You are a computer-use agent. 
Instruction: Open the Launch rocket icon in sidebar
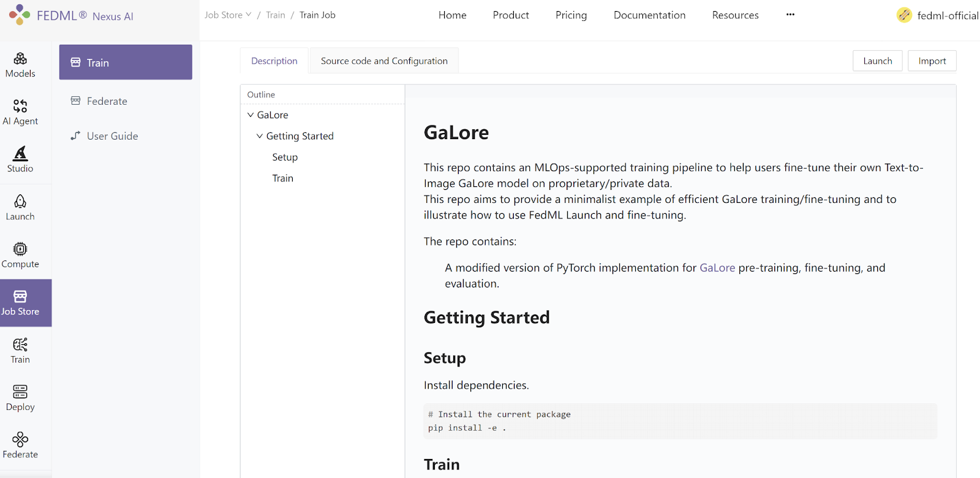click(x=20, y=201)
